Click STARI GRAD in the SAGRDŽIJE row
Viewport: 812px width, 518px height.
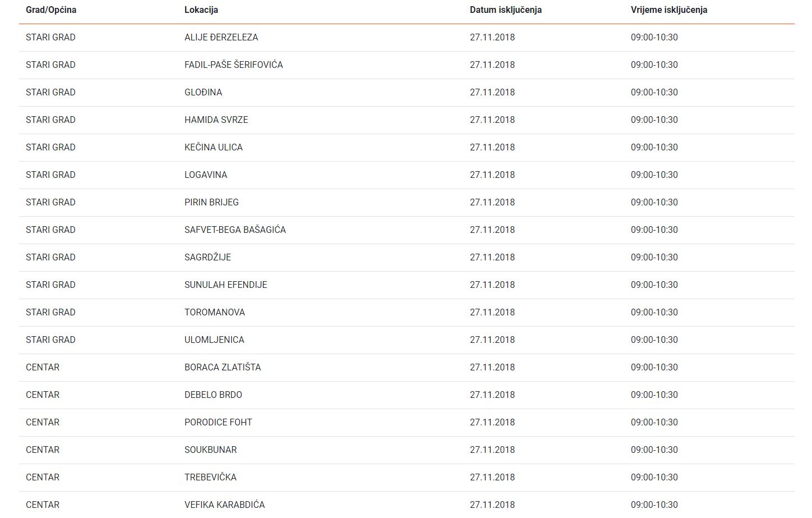pos(50,258)
